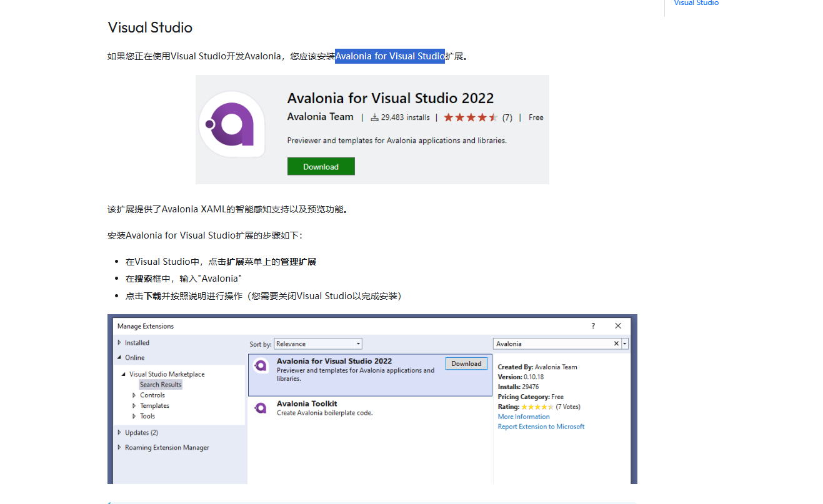Expand the Installed section
The image size is (823, 504).
[119, 343]
